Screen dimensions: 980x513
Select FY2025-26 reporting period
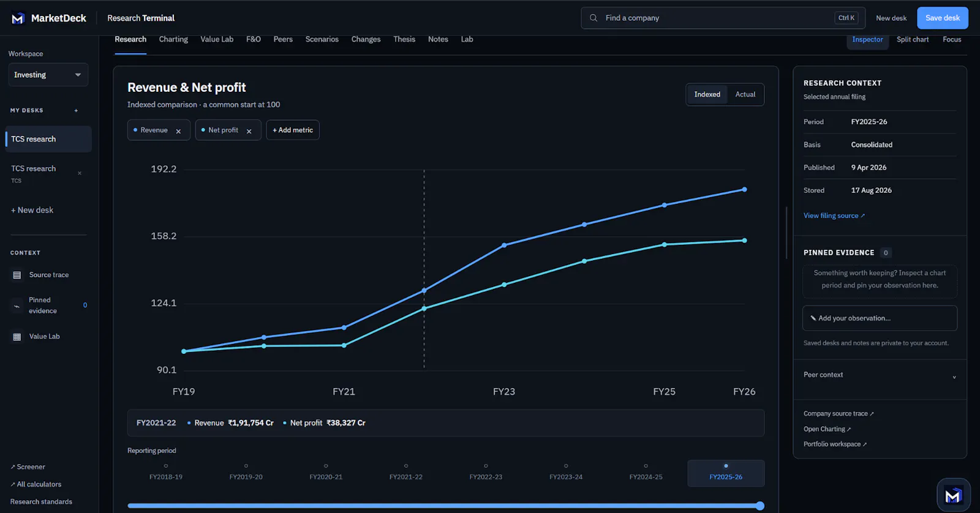[726, 473]
